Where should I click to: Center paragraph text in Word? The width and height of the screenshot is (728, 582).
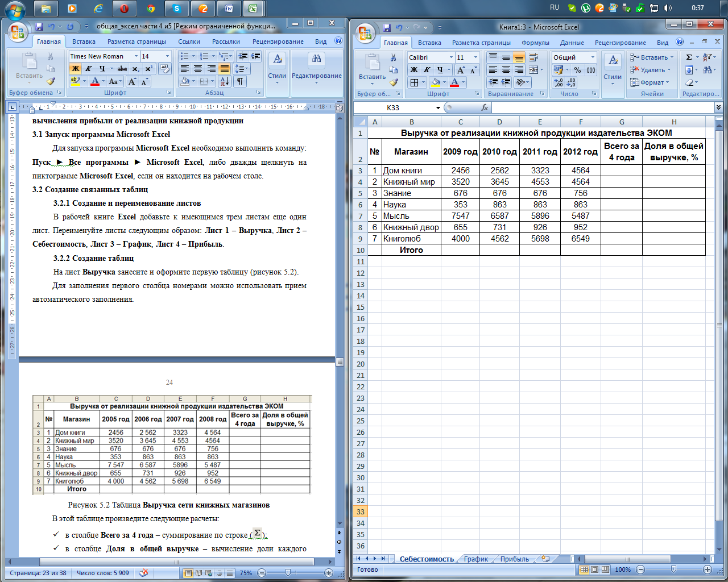[198, 69]
